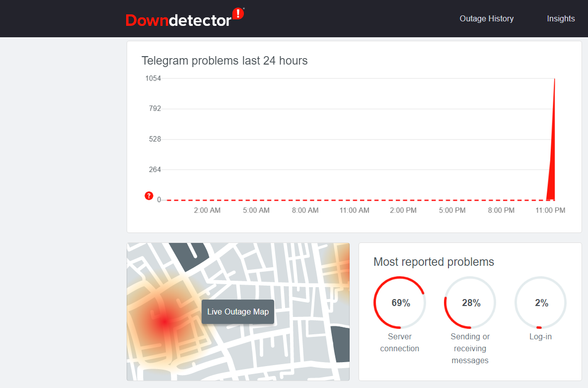Click the 2:00 AM axis label

click(207, 210)
